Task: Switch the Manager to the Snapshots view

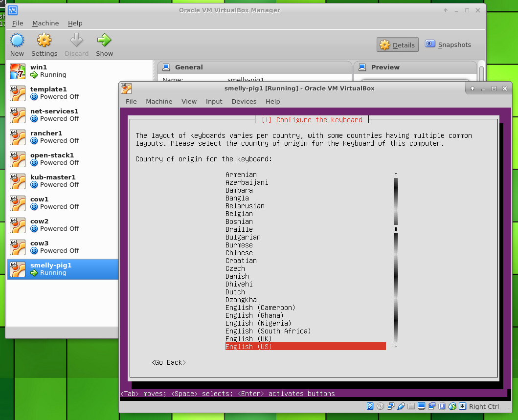Action: click(448, 44)
